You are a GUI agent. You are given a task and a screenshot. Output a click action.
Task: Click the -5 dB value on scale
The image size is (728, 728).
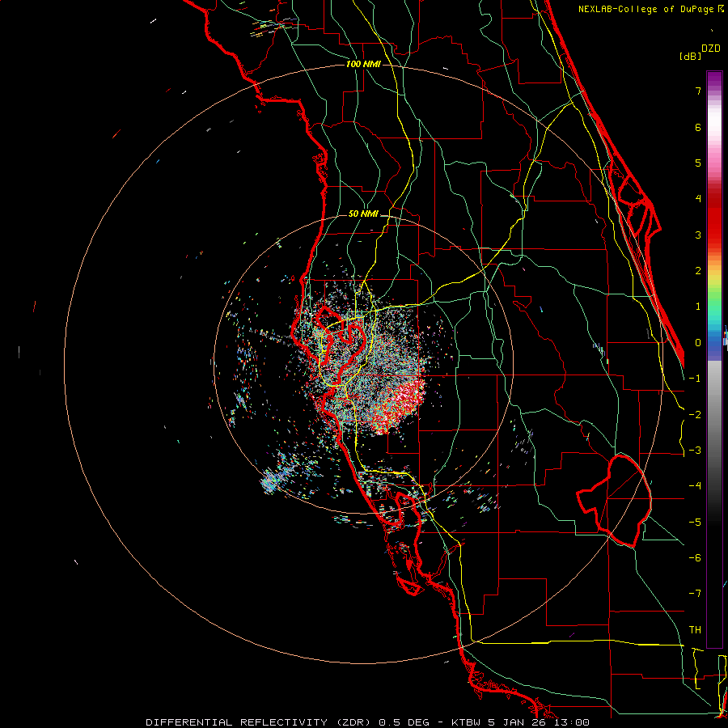click(x=695, y=523)
